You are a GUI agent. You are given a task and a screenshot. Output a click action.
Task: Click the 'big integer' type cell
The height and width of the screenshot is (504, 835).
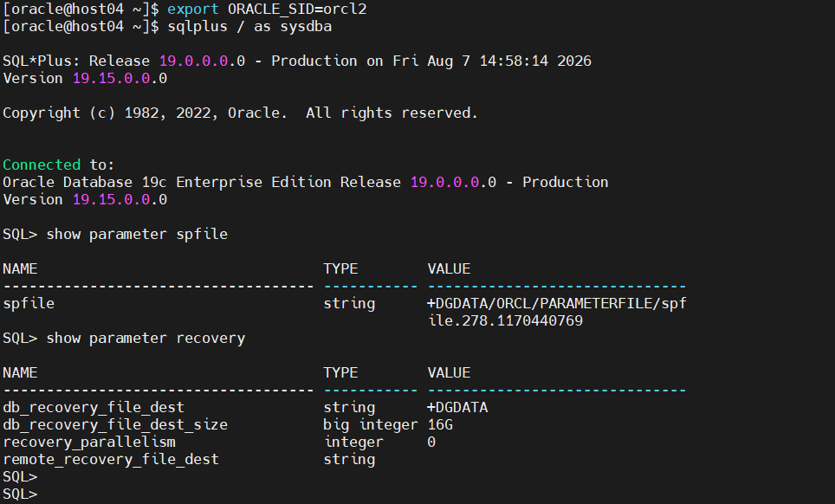click(x=370, y=424)
